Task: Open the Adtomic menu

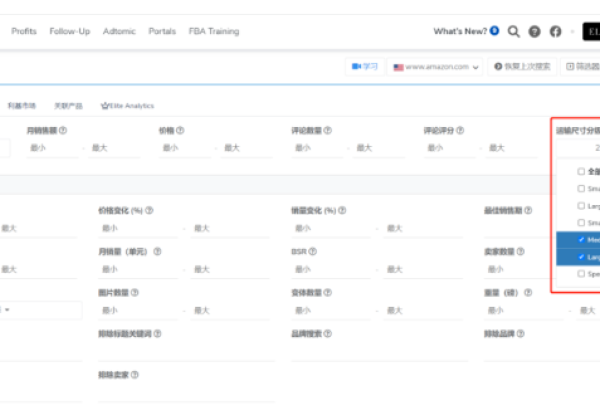Action: pos(119,31)
